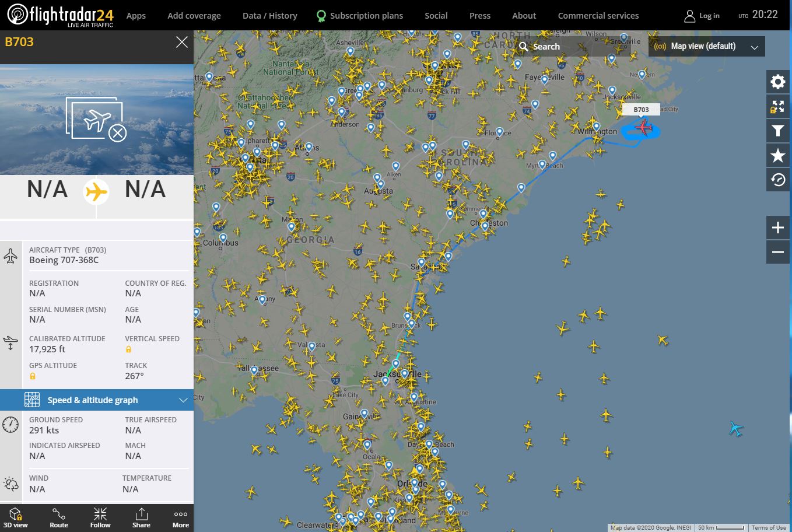Open the map settings gear
Viewport: 792px width, 532px height.
pyautogui.click(x=777, y=82)
